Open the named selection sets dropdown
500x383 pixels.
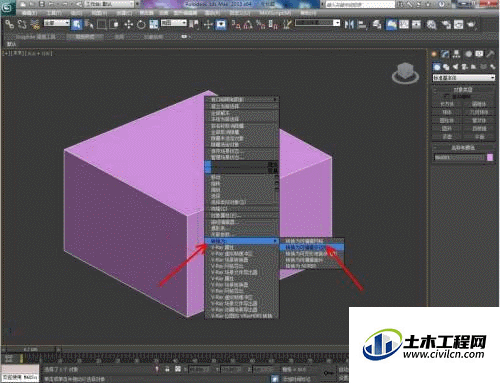pos(317,23)
